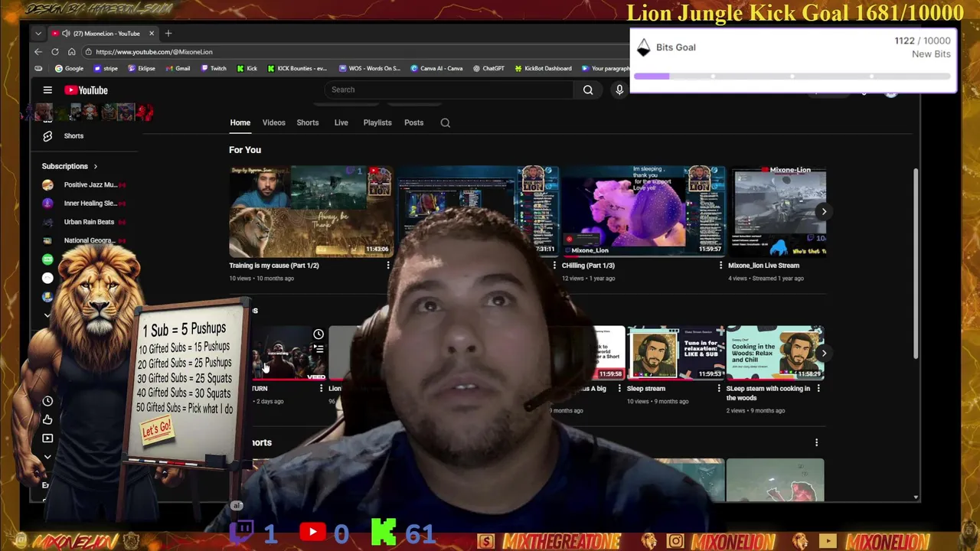
Task: Play Sleep stream video thumbnail
Action: tap(675, 353)
